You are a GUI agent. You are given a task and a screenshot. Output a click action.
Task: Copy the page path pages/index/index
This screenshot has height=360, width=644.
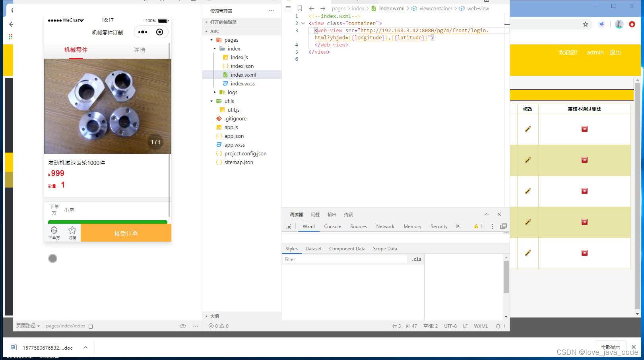click(x=90, y=326)
